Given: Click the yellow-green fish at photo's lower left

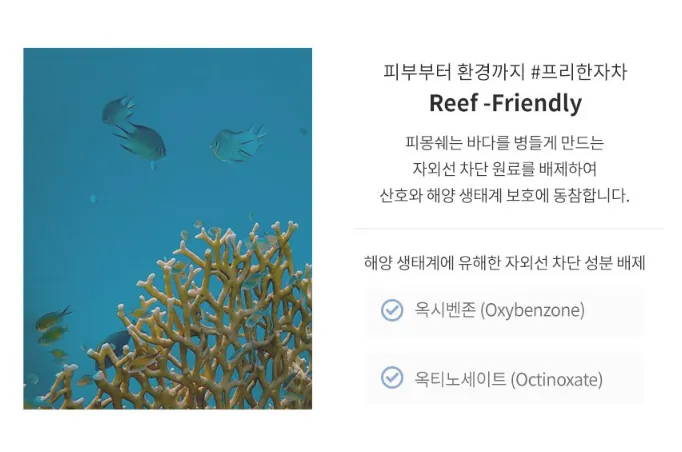Looking at the screenshot, I should coord(52,320).
